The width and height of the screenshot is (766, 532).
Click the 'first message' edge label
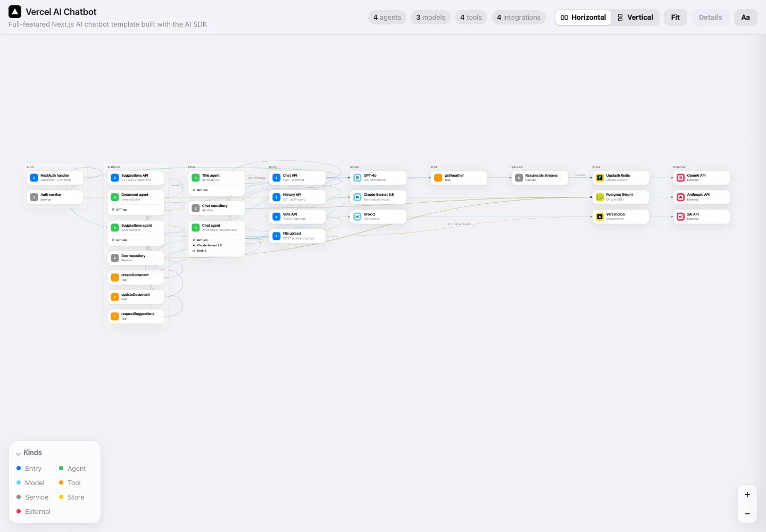pos(257,178)
